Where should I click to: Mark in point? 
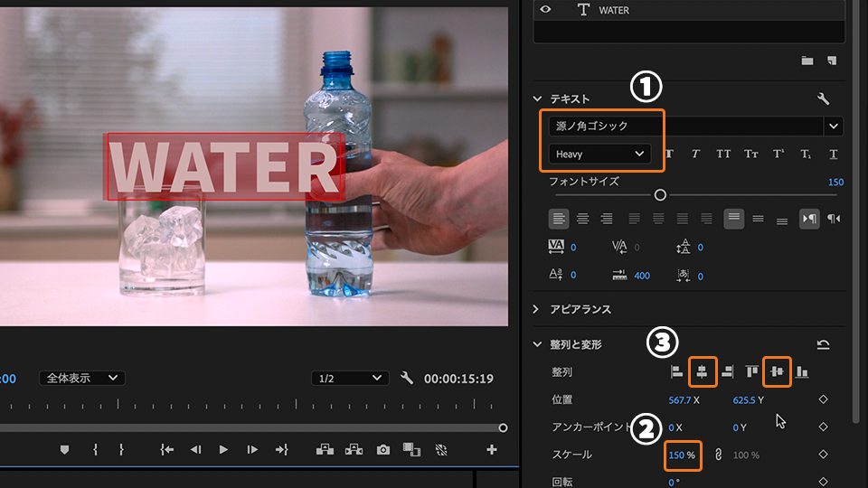point(95,450)
